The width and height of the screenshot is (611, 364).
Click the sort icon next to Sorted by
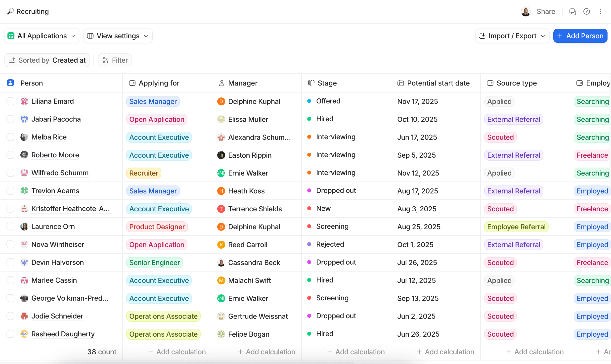point(12,60)
